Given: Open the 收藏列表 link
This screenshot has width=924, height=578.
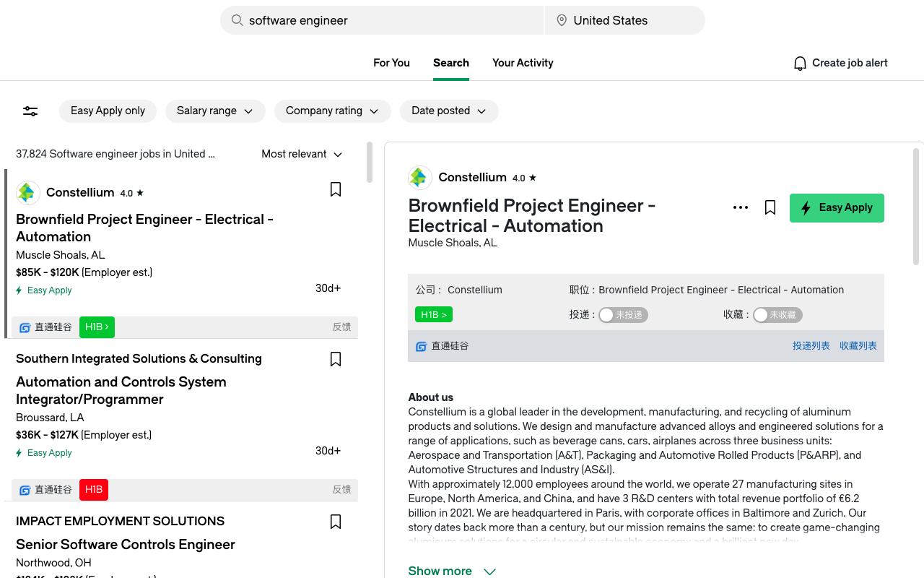Looking at the screenshot, I should [858, 346].
